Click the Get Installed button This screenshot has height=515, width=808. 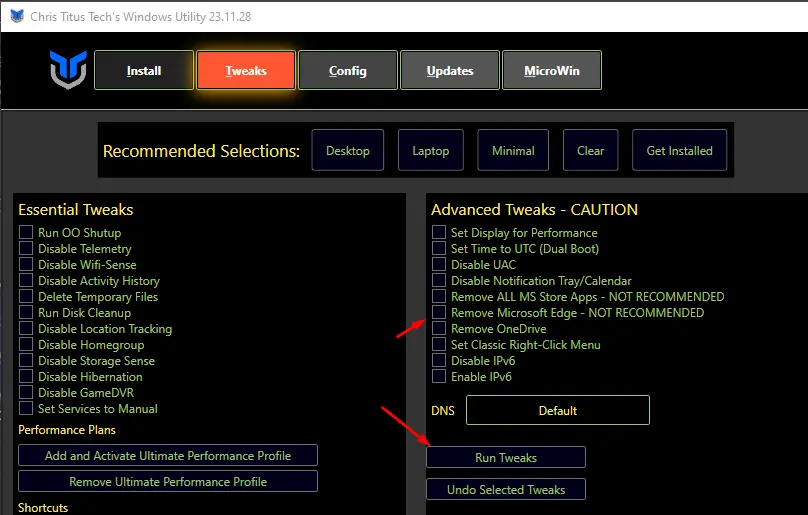[x=680, y=151]
